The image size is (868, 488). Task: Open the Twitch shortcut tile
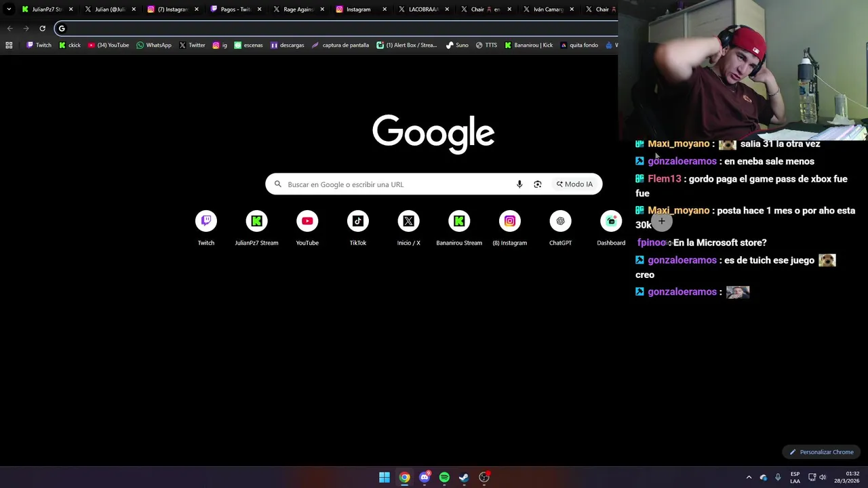pos(206,228)
